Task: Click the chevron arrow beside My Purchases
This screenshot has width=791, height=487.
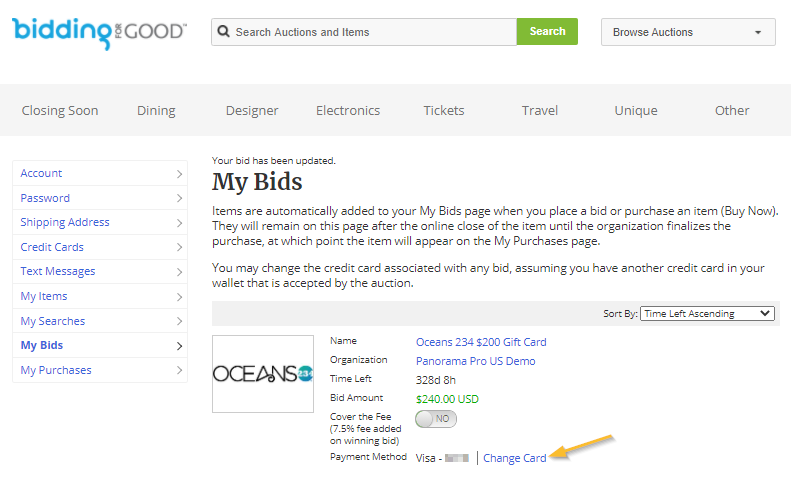Action: 179,370
